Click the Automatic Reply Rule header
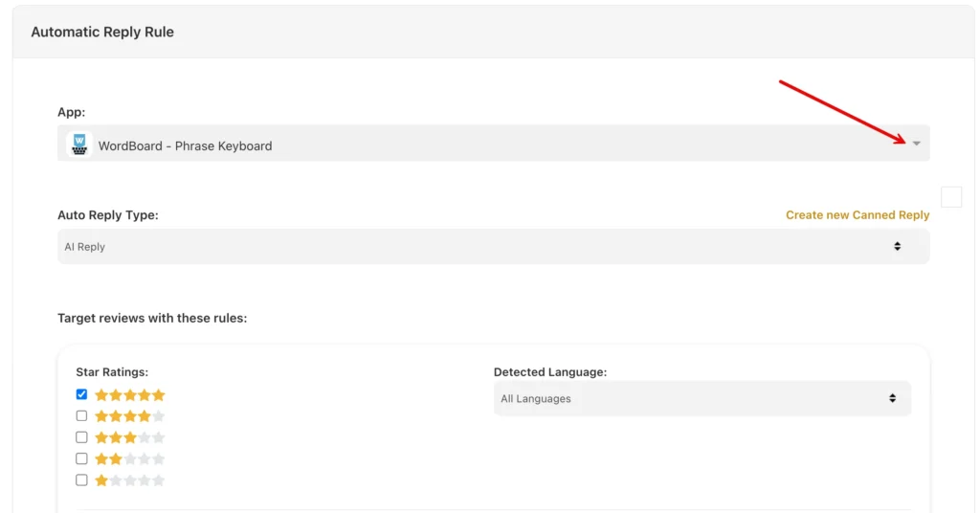Image resolution: width=980 pixels, height=513 pixels. tap(102, 32)
